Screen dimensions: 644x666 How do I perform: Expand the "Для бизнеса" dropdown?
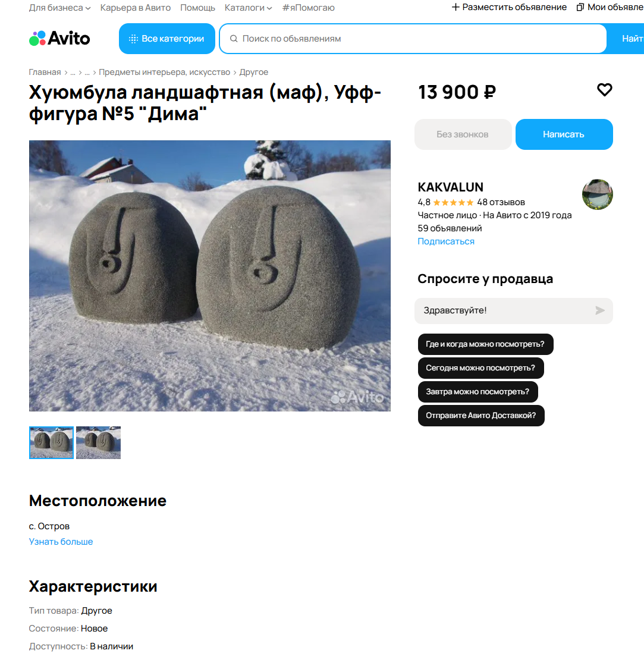[59, 8]
